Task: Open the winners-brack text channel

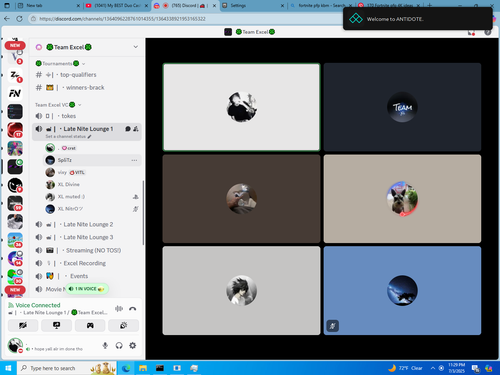Action: [x=88, y=87]
